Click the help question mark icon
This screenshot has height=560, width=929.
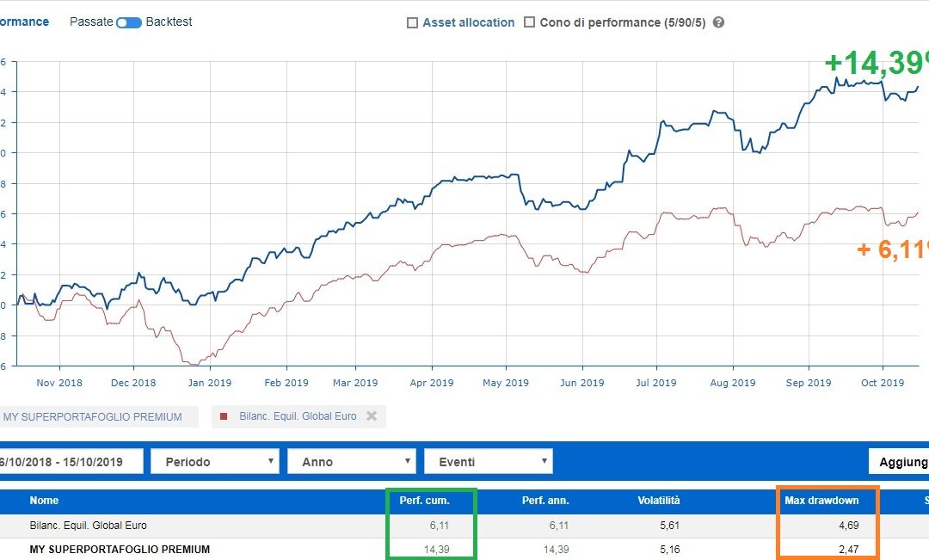719,22
